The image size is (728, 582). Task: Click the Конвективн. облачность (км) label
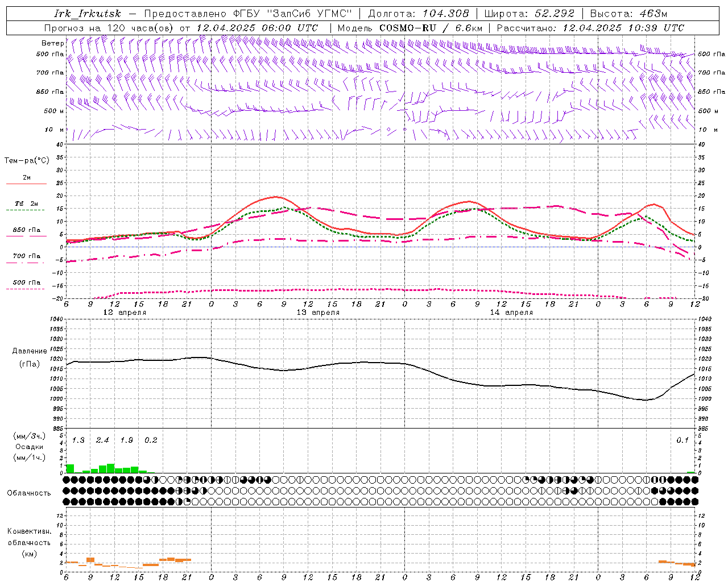click(29, 542)
